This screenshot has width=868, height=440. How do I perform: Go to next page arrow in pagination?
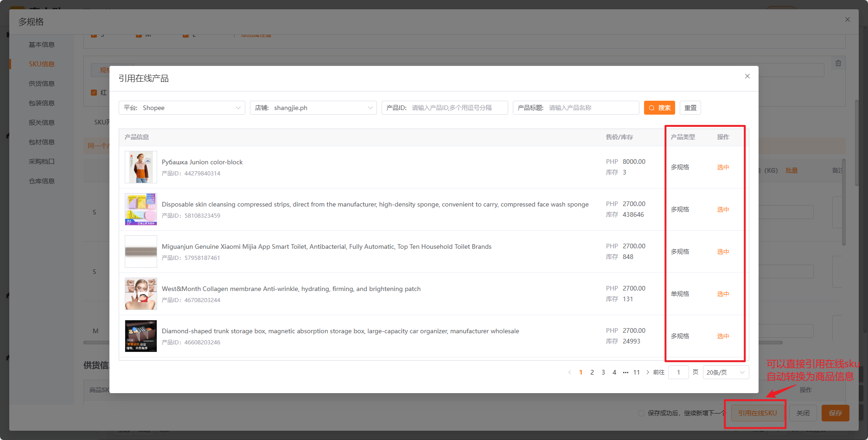(x=648, y=372)
